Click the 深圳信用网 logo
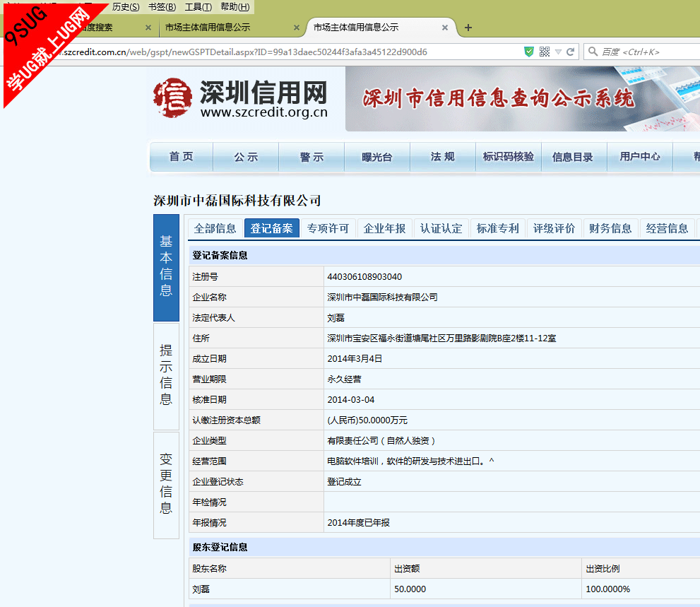Viewport: 700px width, 607px height. click(240, 98)
